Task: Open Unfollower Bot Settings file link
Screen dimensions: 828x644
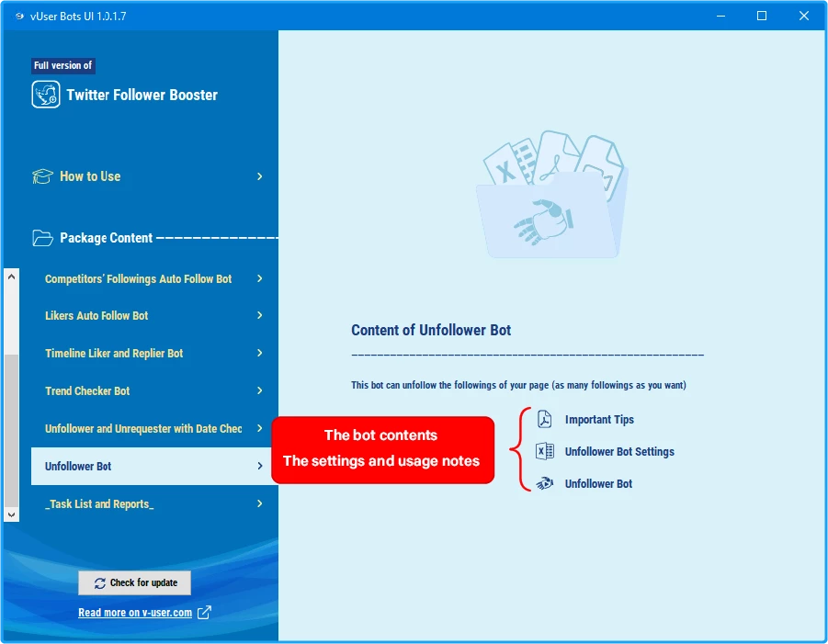Action: tap(619, 452)
